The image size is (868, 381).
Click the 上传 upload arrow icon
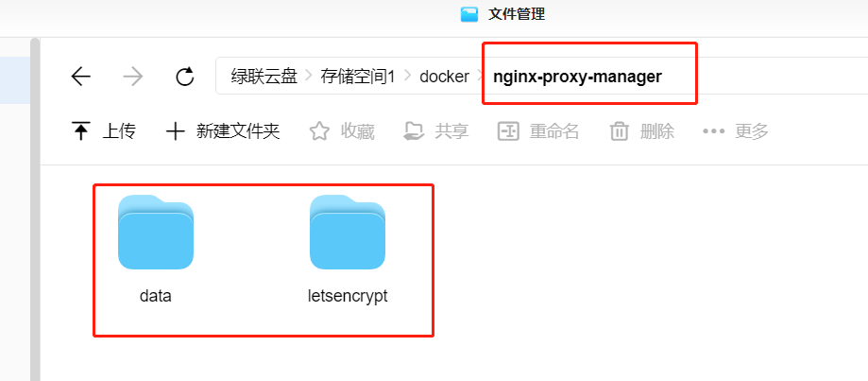[x=81, y=131]
